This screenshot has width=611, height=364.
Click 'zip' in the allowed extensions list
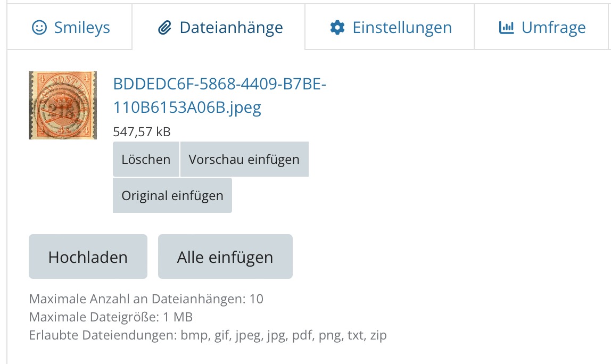[x=378, y=335]
